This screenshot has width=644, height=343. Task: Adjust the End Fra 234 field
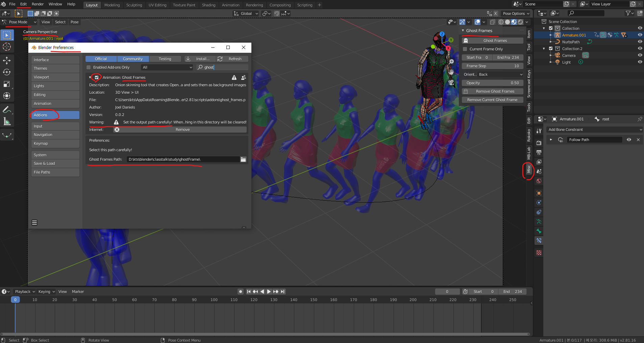click(508, 58)
